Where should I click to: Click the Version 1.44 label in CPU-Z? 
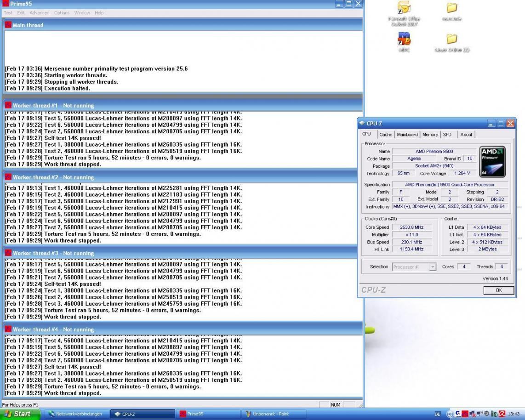tap(495, 278)
